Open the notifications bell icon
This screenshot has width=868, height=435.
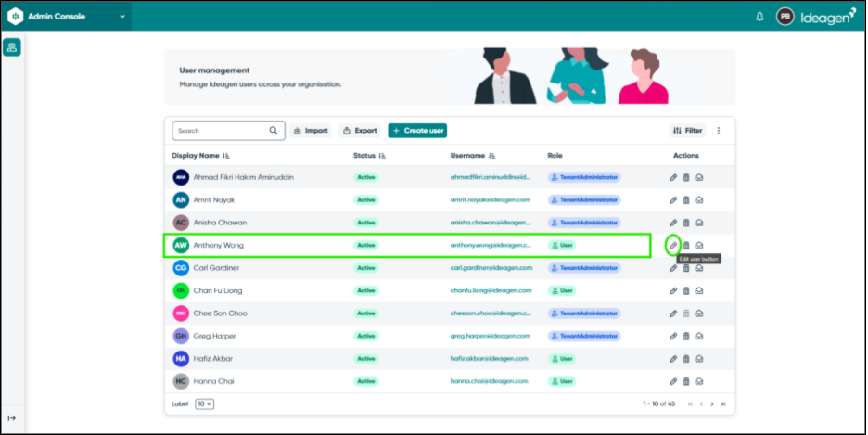pyautogui.click(x=759, y=16)
